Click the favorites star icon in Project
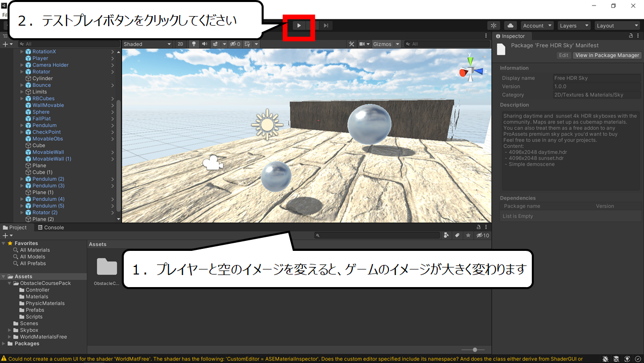Viewport: 644px width, 363px height. click(468, 235)
